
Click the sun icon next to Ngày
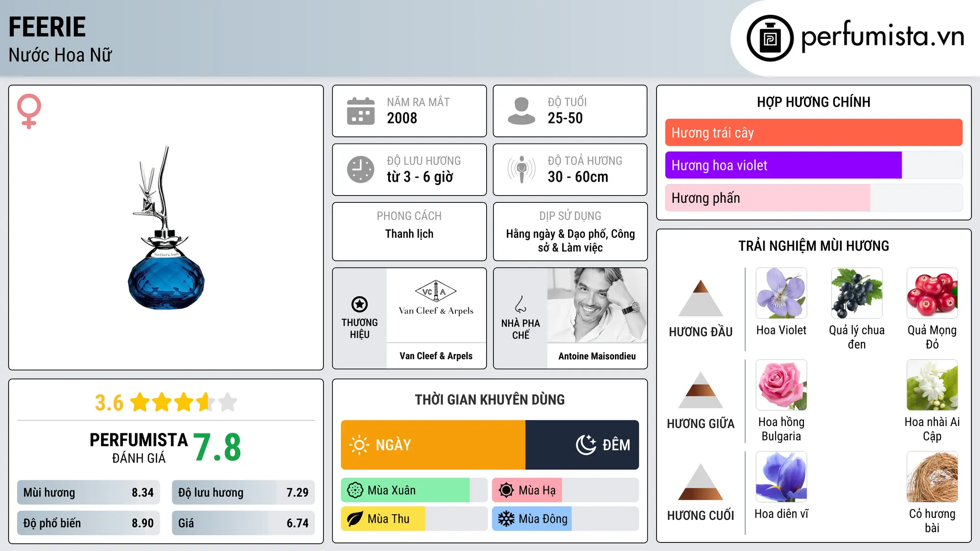click(359, 445)
